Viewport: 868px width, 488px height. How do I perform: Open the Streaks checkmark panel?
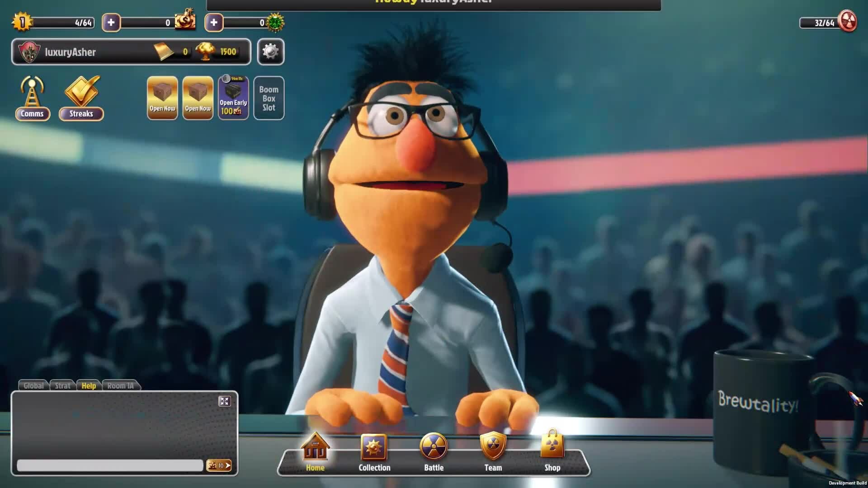coord(81,98)
